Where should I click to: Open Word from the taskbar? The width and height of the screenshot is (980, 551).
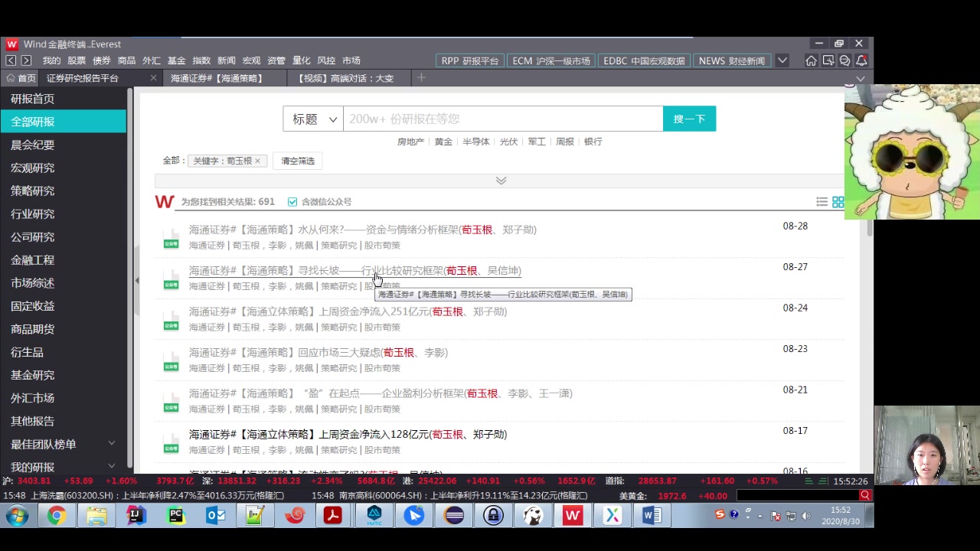pos(652,516)
